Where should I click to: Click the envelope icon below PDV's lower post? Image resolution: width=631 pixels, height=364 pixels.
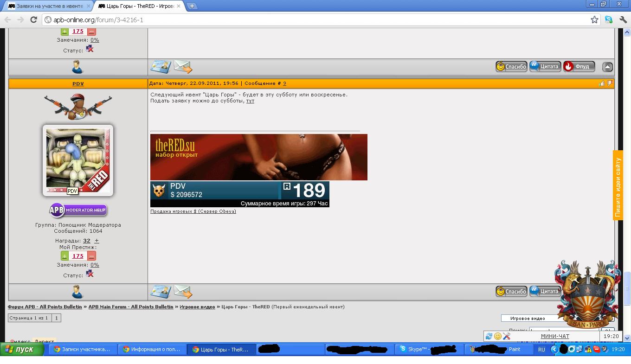pos(183,292)
